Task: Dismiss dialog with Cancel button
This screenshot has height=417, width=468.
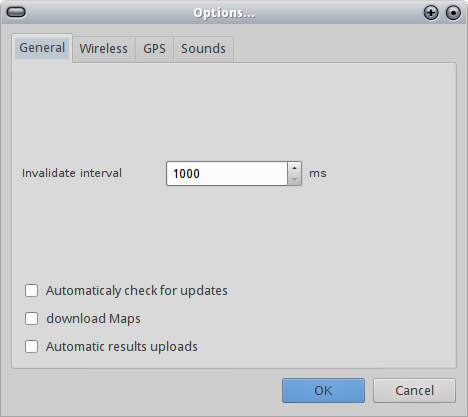Action: (414, 390)
